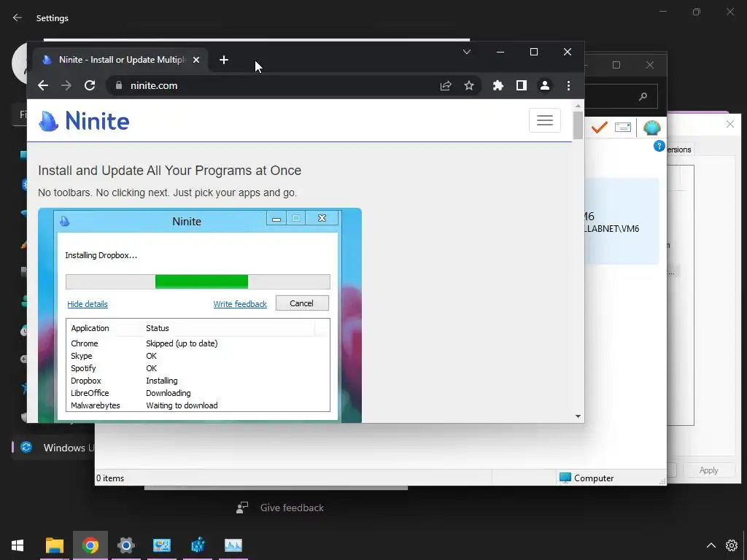747x560 pixels.
Task: Open the performance monitor graph taskbar icon
Action: click(233, 545)
